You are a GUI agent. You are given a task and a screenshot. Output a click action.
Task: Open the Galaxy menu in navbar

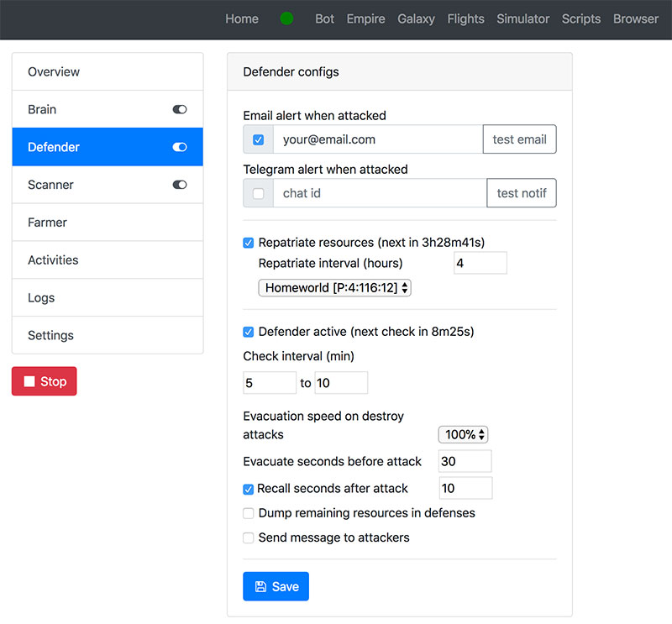coord(416,18)
